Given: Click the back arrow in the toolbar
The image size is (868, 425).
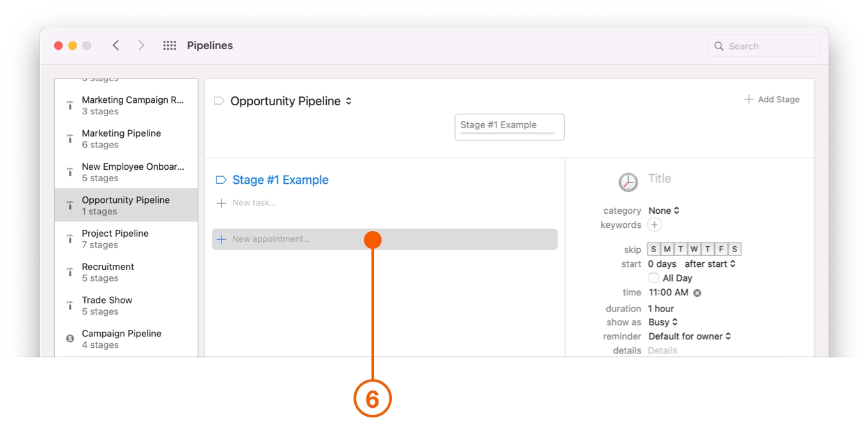Looking at the screenshot, I should click(x=116, y=45).
